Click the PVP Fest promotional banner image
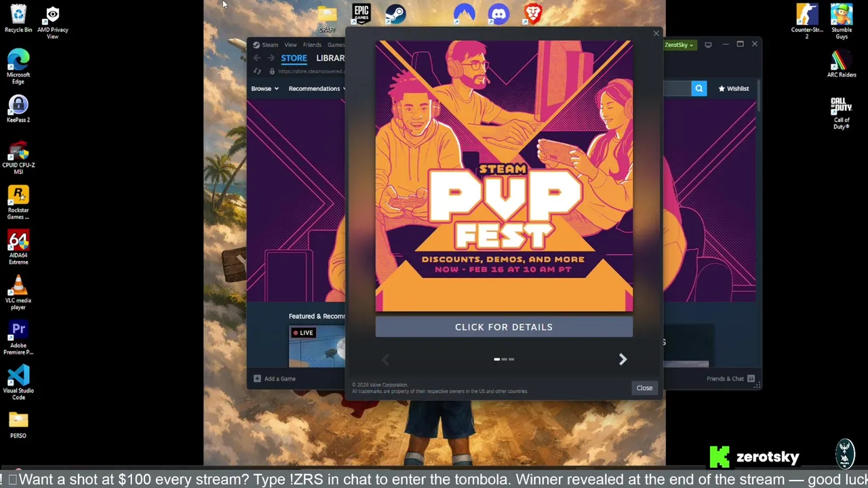The image size is (868, 488). click(x=504, y=176)
